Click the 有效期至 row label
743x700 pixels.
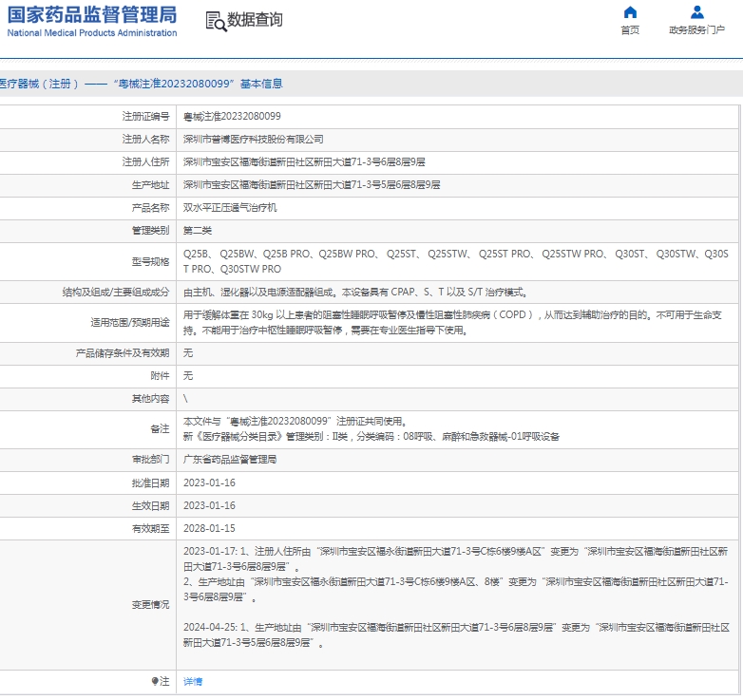click(151, 528)
